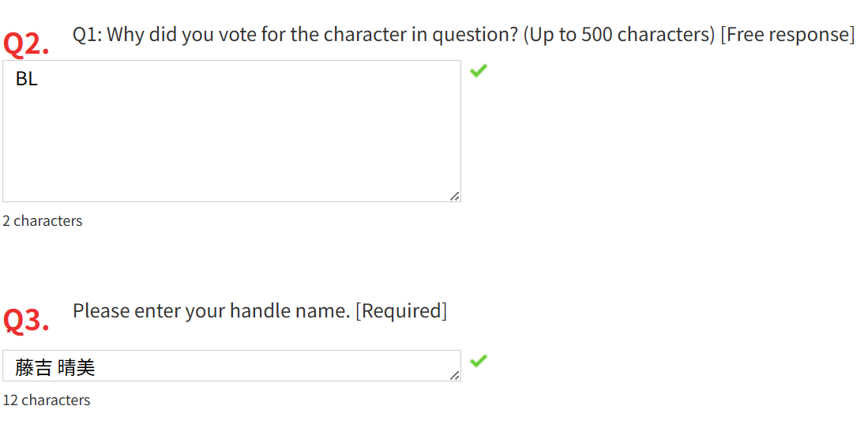Click the 'Q1:' prefix in the question text
The image size is (868, 432).
click(87, 35)
